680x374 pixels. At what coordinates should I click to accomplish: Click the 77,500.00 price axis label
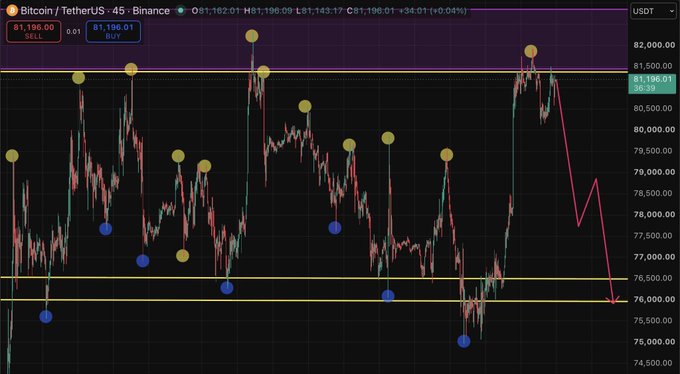pyautogui.click(x=654, y=236)
